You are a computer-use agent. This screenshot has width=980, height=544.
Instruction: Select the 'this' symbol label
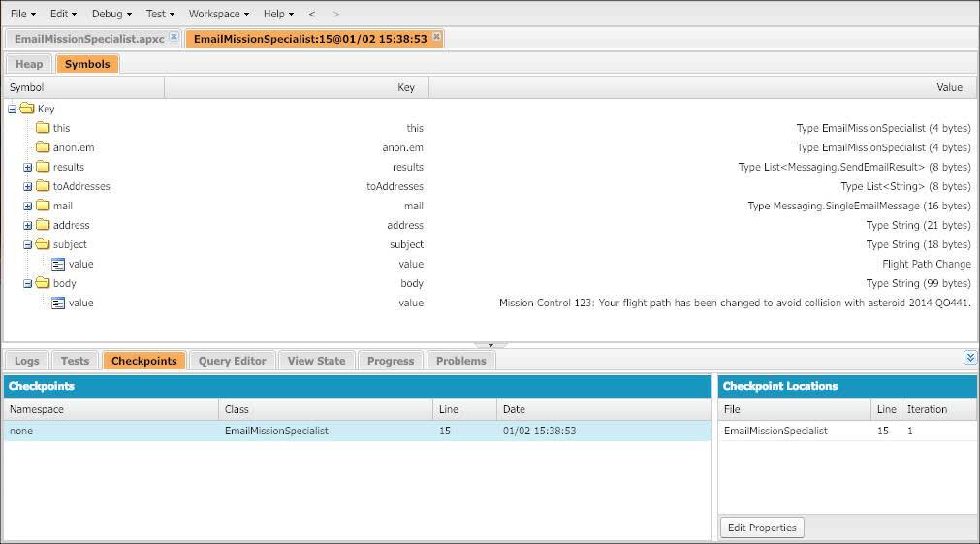61,128
